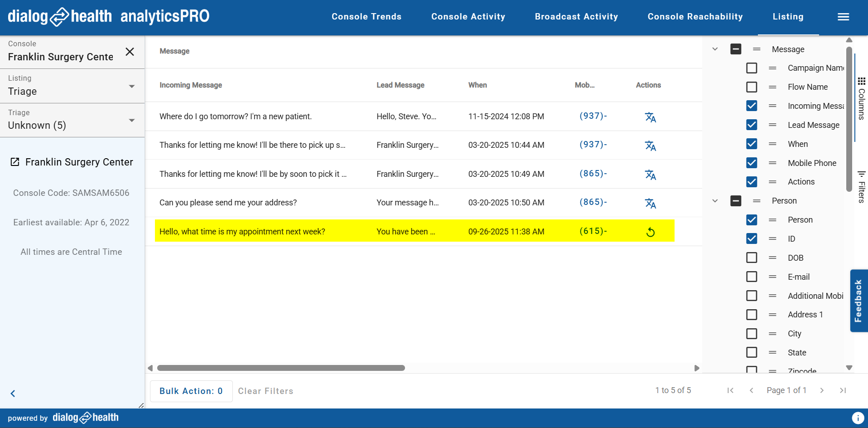
Task: Open the Columns side panel tab
Action: point(861,99)
